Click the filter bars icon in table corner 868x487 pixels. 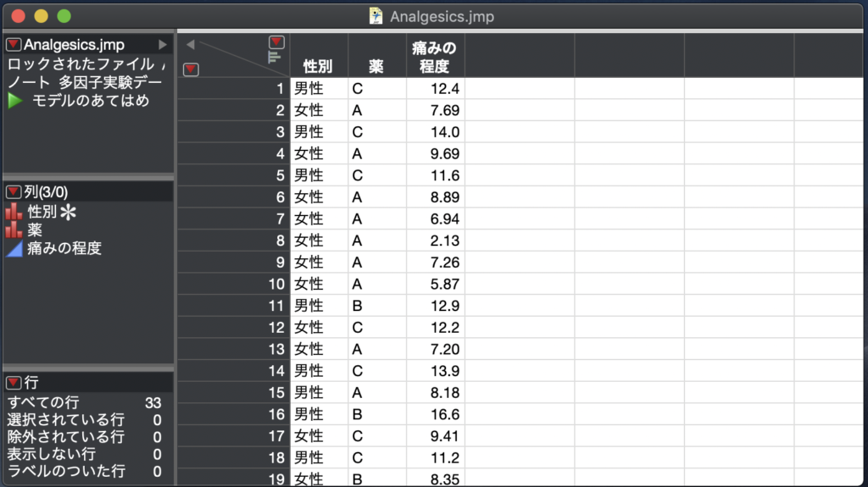click(x=274, y=57)
